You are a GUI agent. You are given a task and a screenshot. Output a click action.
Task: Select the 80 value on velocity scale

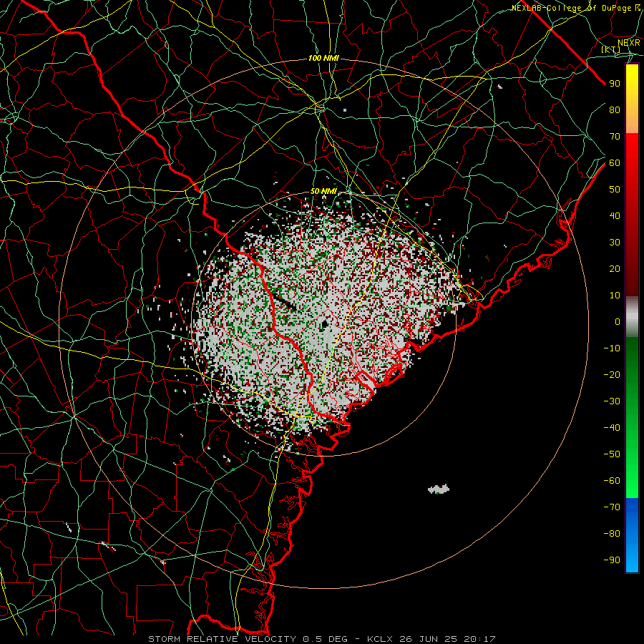(615, 109)
